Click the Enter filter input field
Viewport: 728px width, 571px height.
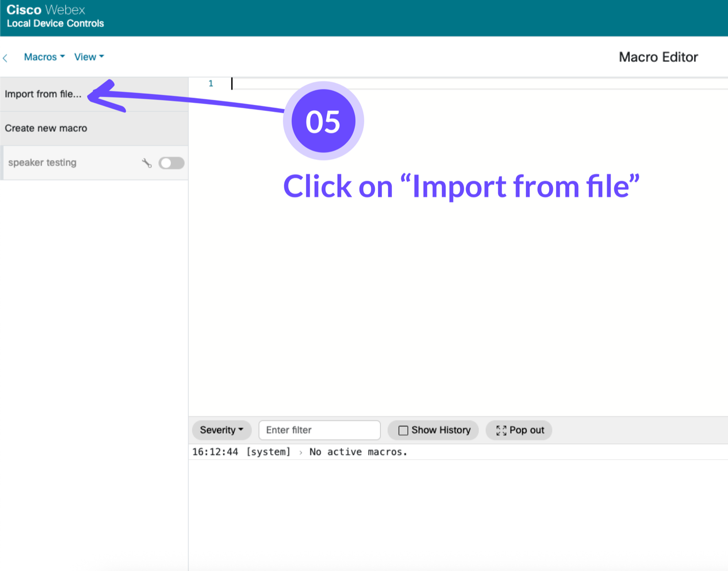(319, 430)
